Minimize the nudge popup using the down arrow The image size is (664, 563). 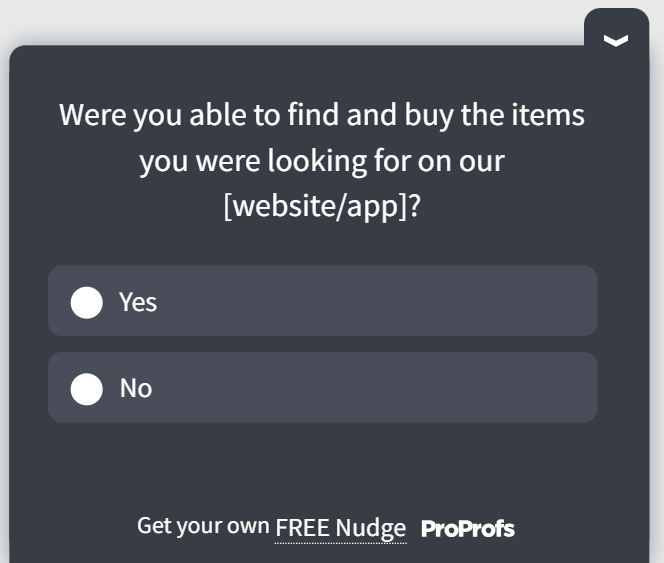[616, 40]
